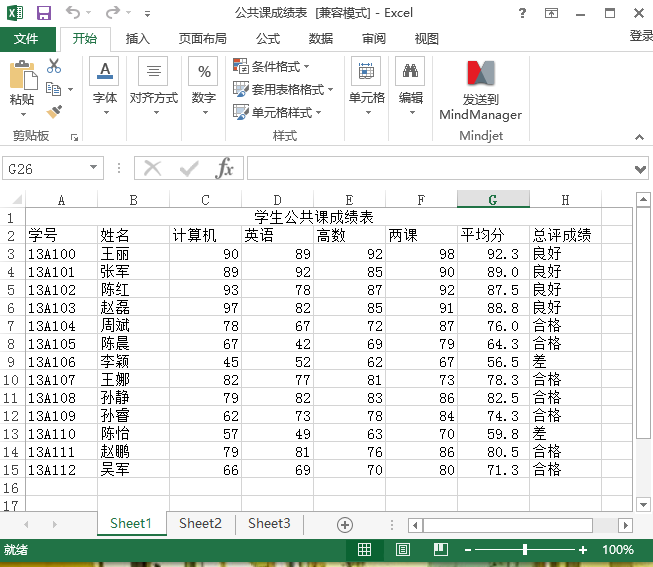
Task: Switch to Page Layout view
Action: pyautogui.click(x=402, y=550)
